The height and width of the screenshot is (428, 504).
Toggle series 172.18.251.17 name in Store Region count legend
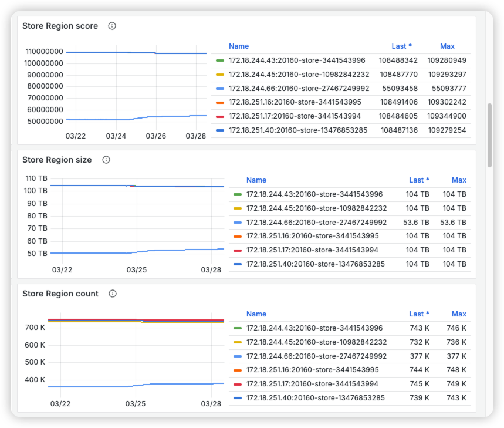point(312,384)
